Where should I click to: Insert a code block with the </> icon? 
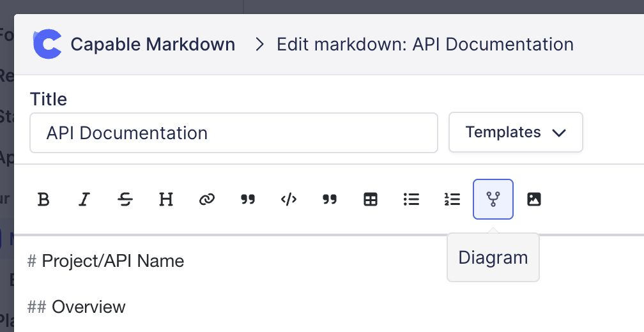click(x=289, y=199)
